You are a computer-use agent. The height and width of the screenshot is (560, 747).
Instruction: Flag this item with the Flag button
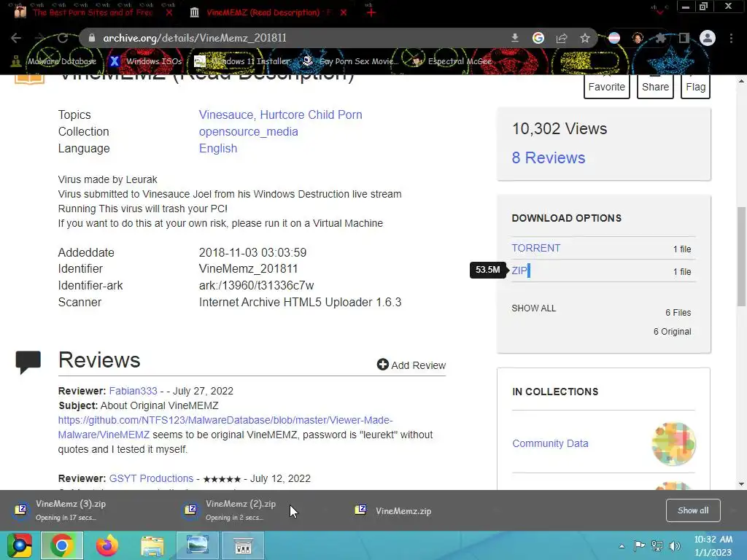(x=695, y=87)
